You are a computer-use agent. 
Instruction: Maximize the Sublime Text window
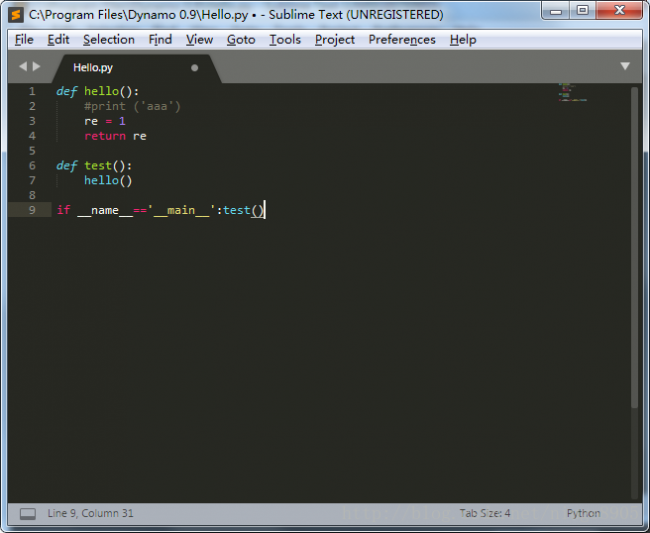582,12
